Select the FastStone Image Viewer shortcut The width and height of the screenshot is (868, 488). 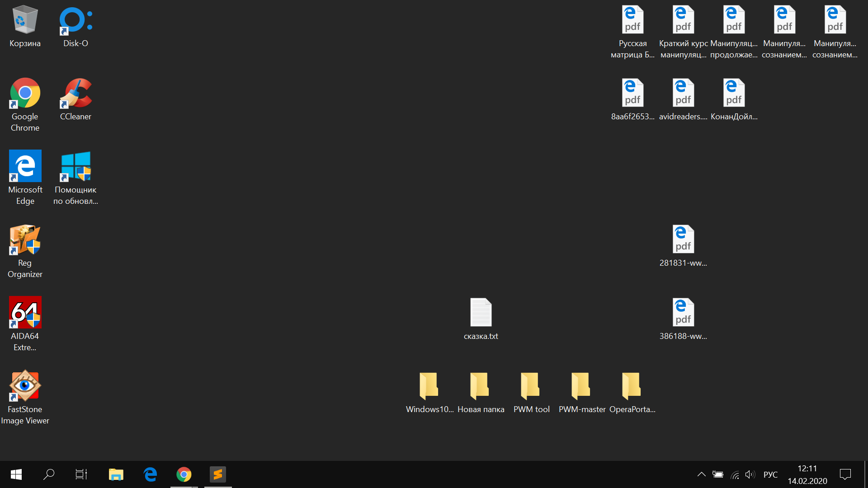[x=25, y=398]
